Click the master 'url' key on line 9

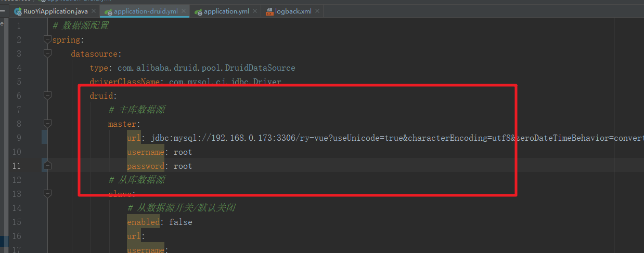tap(134, 138)
